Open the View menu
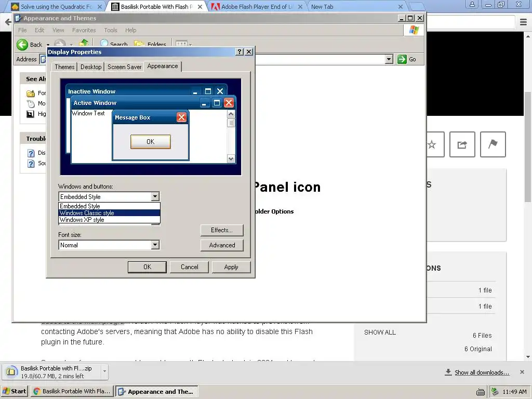The width and height of the screenshot is (532, 399). (x=58, y=30)
